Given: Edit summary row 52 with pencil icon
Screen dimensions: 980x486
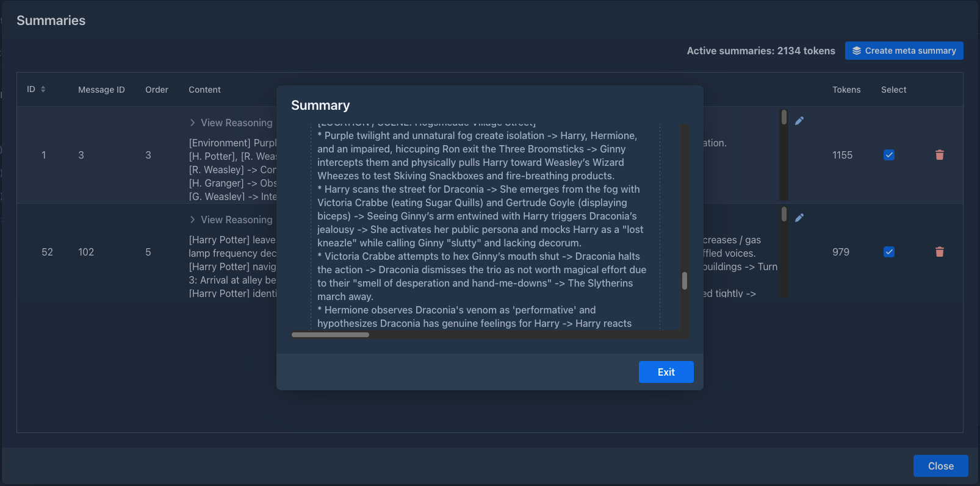Looking at the screenshot, I should [799, 218].
